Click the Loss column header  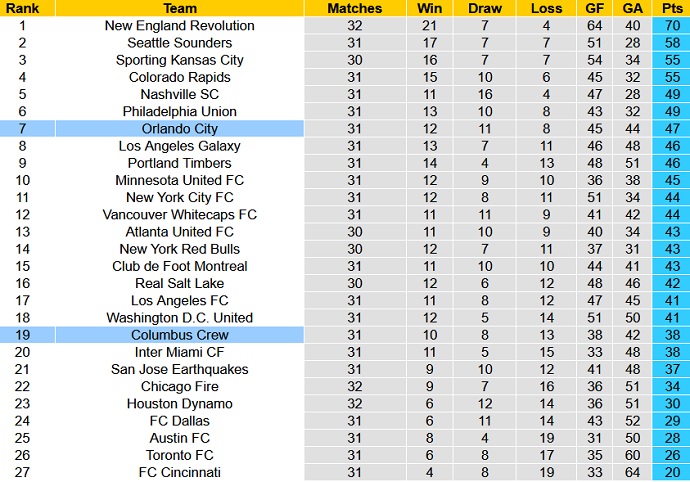point(546,8)
